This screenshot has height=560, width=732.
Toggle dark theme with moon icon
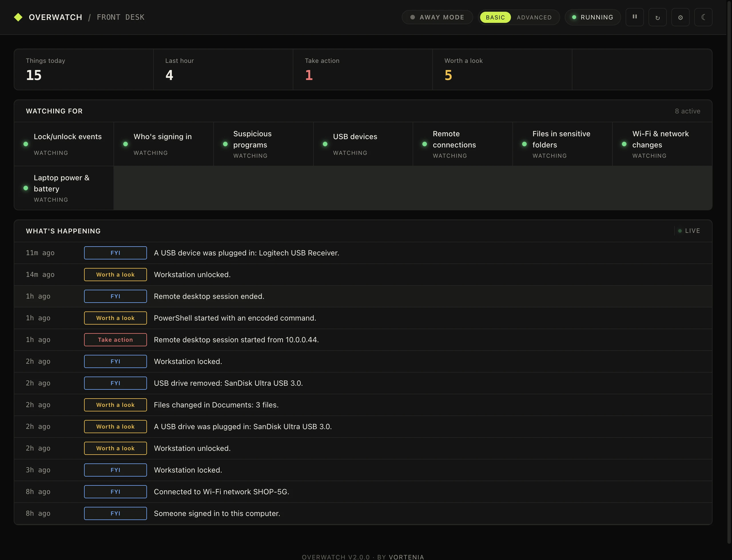click(703, 17)
